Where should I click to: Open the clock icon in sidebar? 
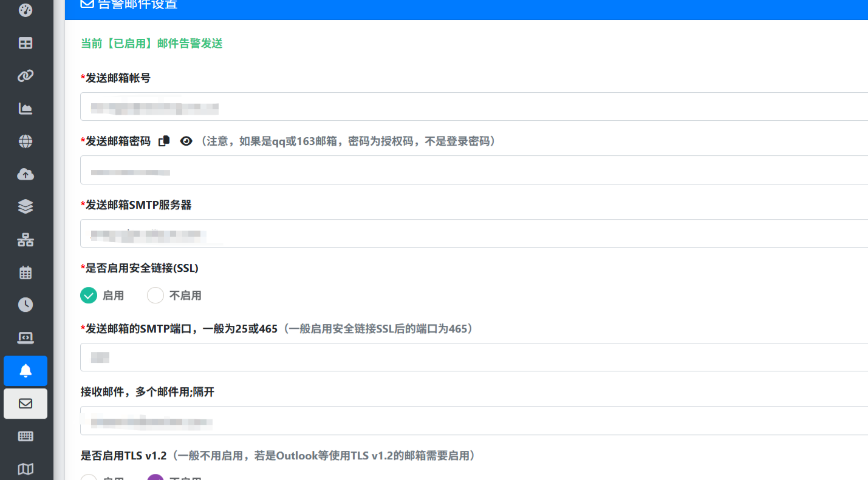point(26,305)
